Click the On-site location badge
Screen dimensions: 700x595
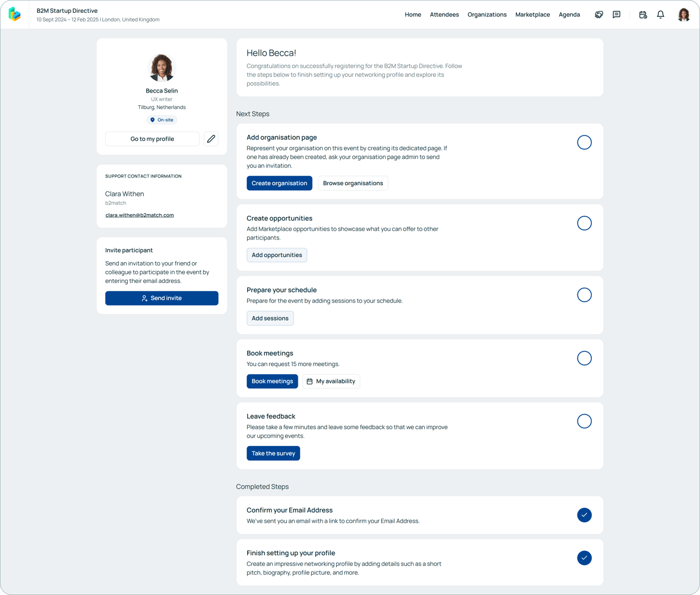(x=162, y=120)
